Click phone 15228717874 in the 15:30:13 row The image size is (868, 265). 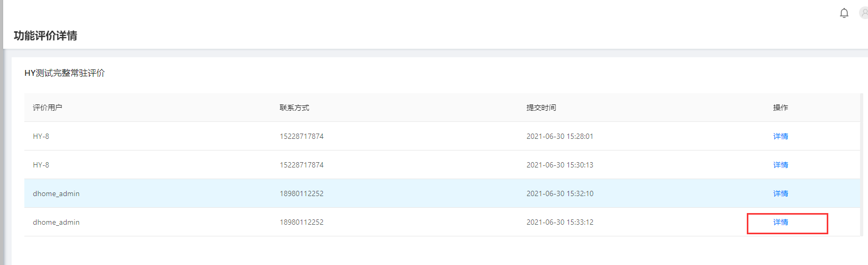[x=302, y=165]
